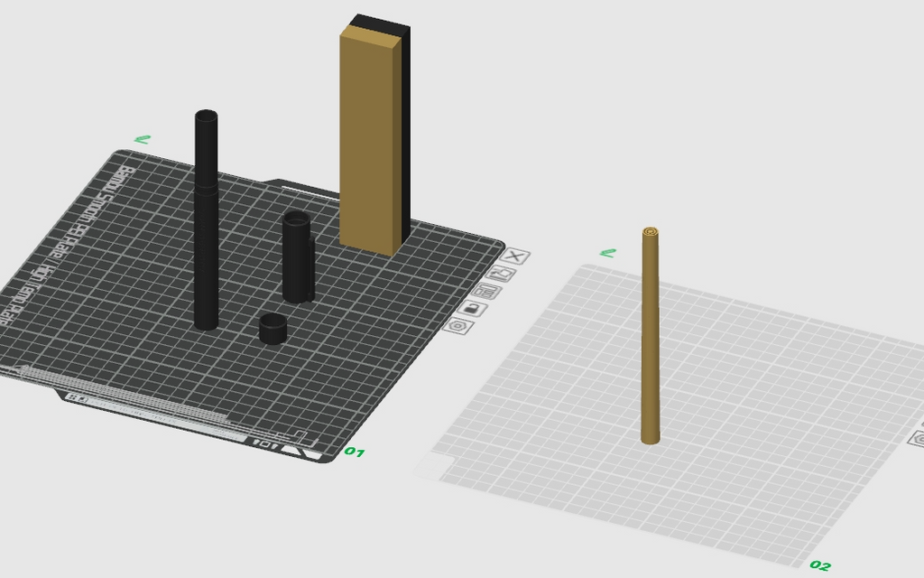
Task: Arrange objects on plate 01
Action: 486,292
